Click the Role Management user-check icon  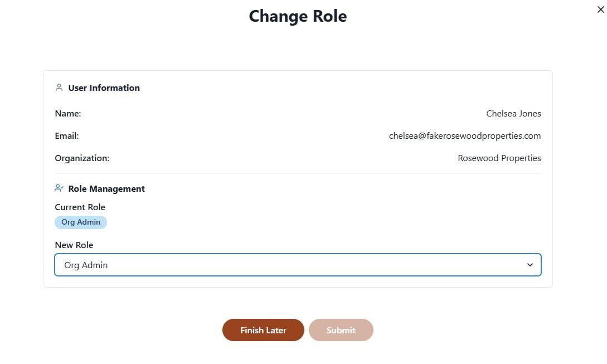pyautogui.click(x=59, y=188)
